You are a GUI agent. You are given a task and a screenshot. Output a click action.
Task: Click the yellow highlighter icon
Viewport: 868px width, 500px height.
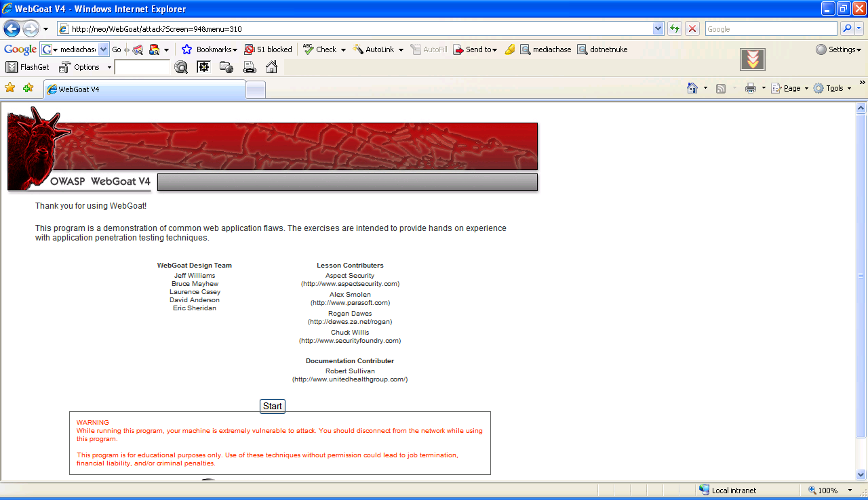click(x=510, y=49)
